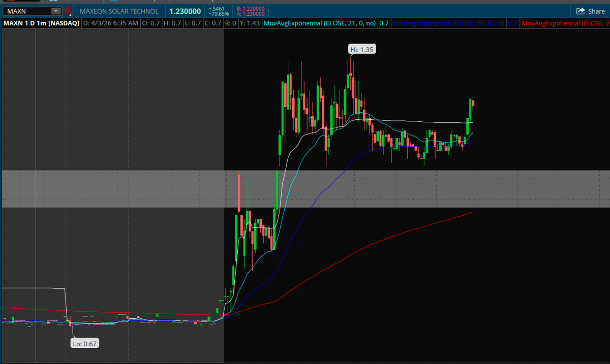Click the Y: 1.43 cursor price readout
Viewport: 610px width, 364px height.
point(249,23)
